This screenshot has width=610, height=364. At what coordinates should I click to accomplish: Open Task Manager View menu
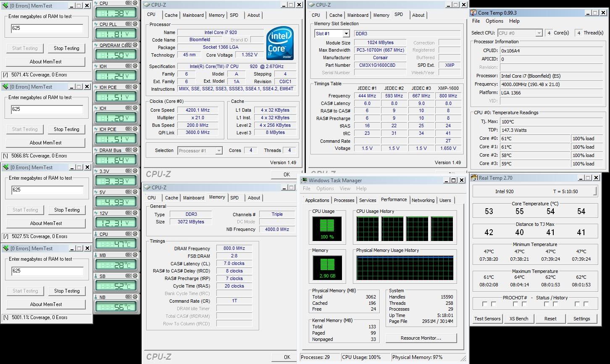[x=345, y=189]
